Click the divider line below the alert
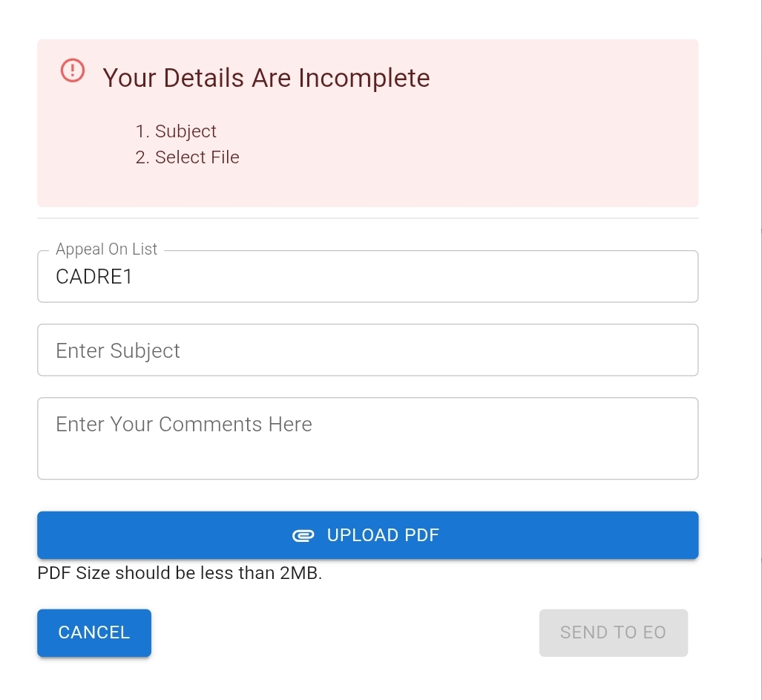Viewport: 762px width, 700px height. [x=367, y=218]
